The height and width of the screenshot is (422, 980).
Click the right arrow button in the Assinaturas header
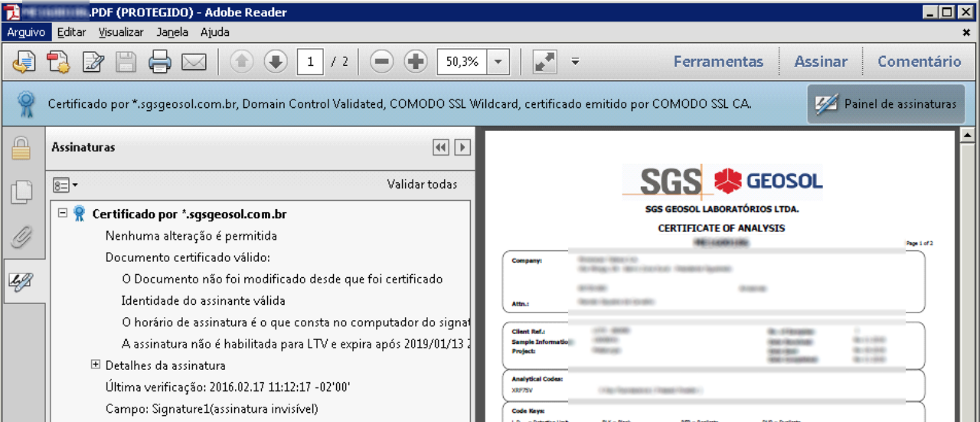[462, 147]
